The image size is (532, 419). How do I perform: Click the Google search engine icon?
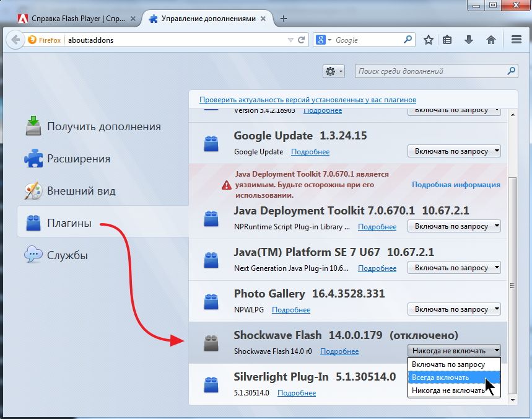pyautogui.click(x=321, y=40)
